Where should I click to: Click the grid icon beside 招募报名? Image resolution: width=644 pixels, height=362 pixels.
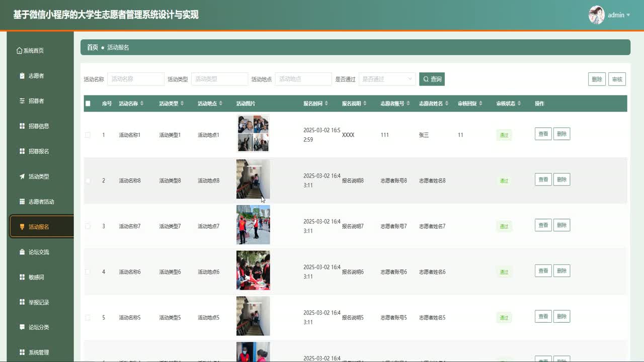[x=22, y=151]
